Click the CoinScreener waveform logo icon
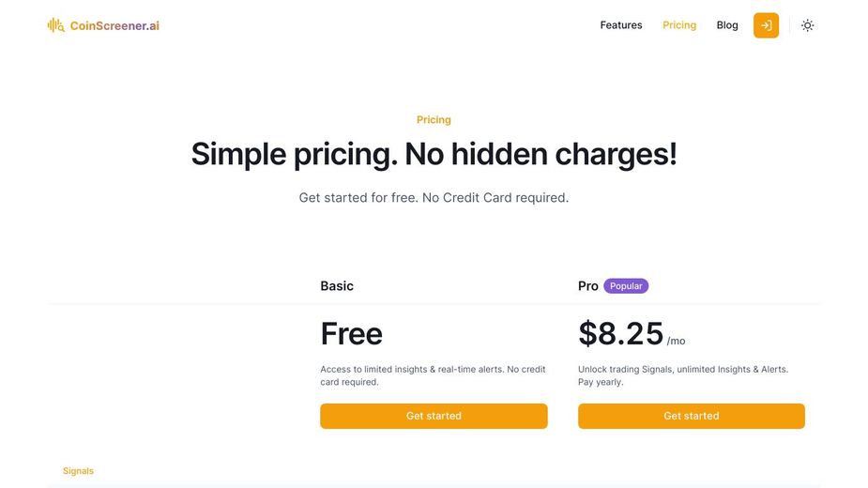The width and height of the screenshot is (868, 488). click(56, 25)
